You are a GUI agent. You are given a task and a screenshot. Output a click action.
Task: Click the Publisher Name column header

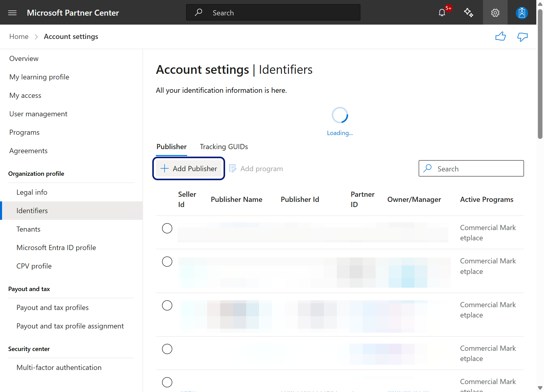click(x=236, y=200)
